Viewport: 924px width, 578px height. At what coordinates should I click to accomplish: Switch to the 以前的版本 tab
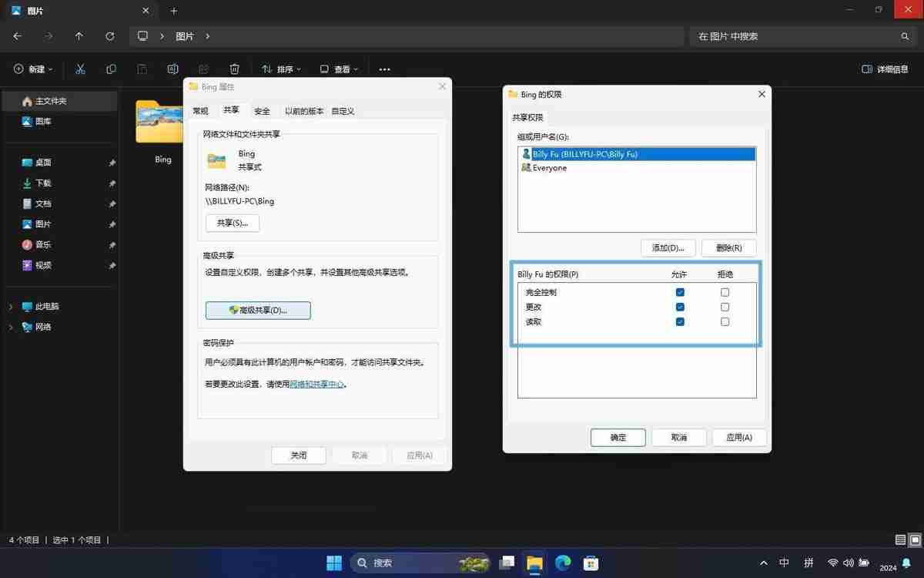click(303, 110)
